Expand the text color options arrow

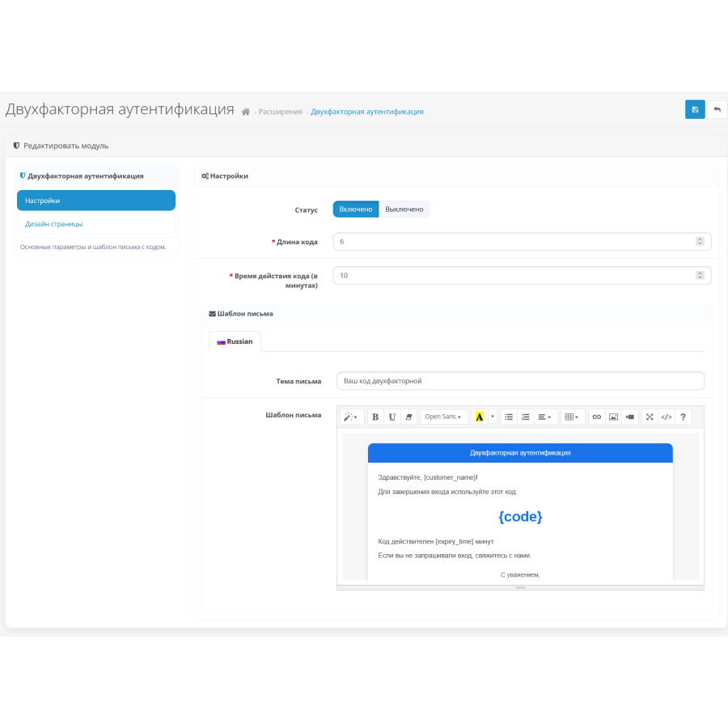click(x=493, y=417)
